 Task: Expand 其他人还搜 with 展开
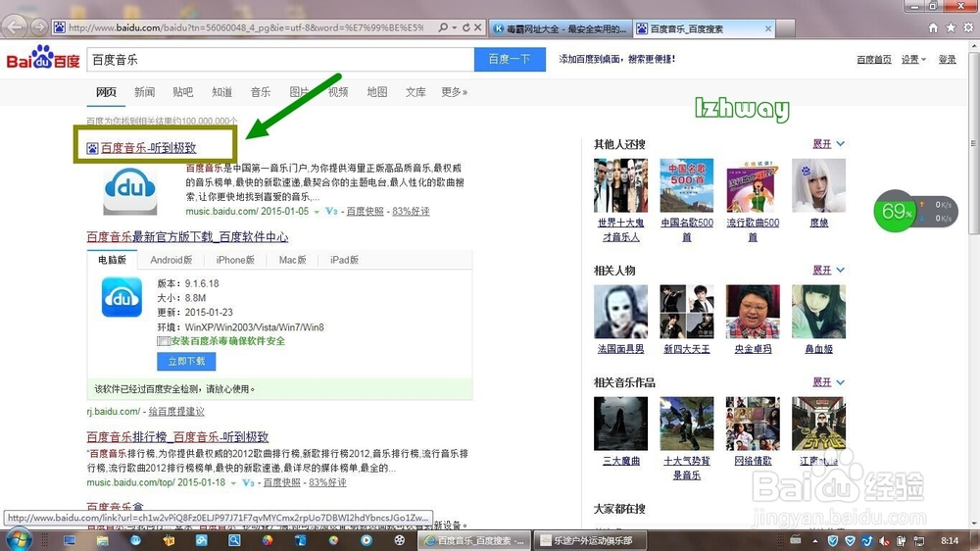(828, 144)
